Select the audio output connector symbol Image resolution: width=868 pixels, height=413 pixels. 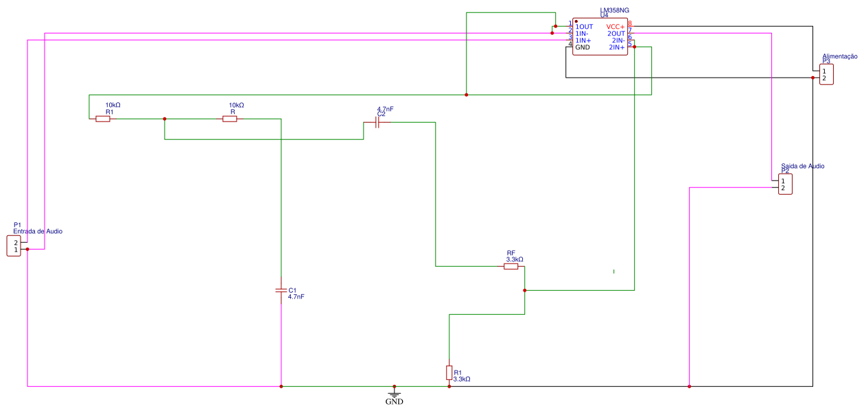pyautogui.click(x=785, y=184)
